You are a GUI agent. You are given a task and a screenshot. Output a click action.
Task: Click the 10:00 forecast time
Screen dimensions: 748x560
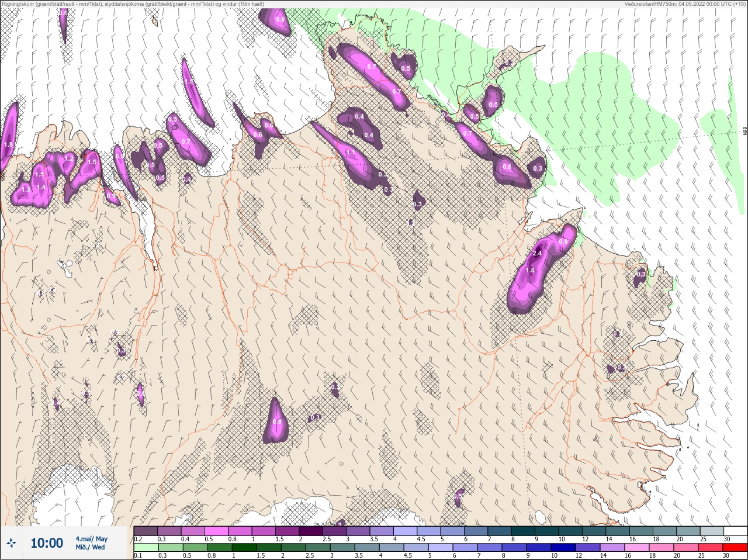point(47,543)
